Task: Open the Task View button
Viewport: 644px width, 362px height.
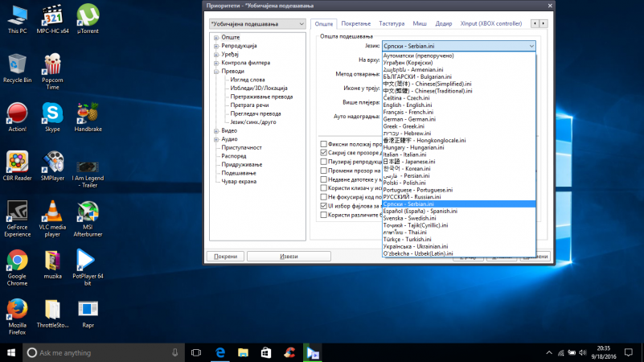Action: click(x=196, y=352)
